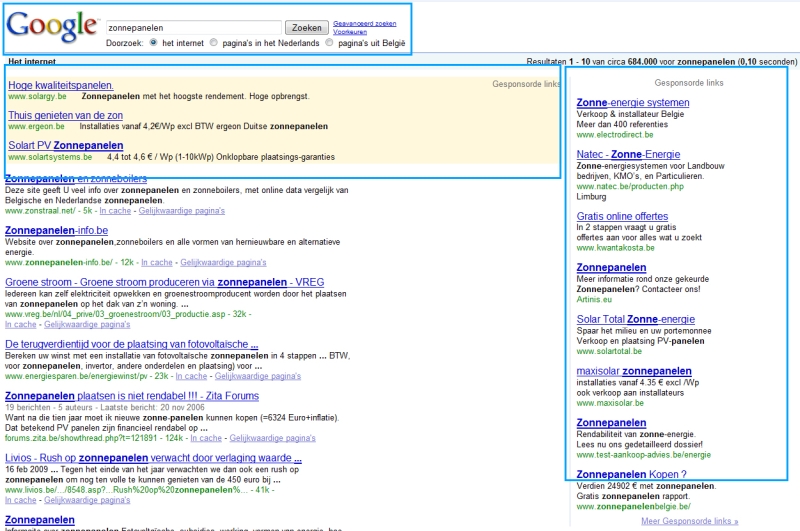
Task: Open result 'De terugverdientijd voor de plaatsing'
Action: click(132, 344)
